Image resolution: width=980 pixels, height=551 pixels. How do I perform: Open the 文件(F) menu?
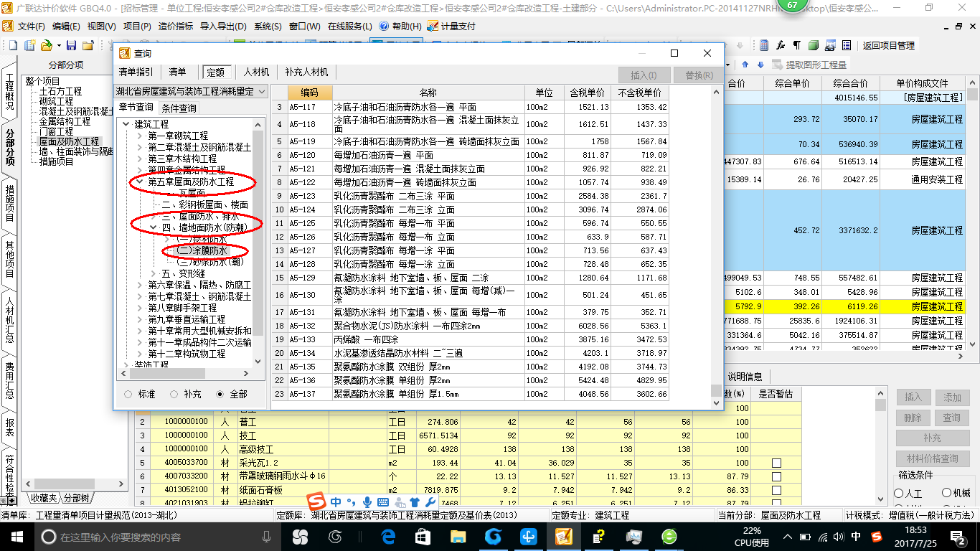32,26
